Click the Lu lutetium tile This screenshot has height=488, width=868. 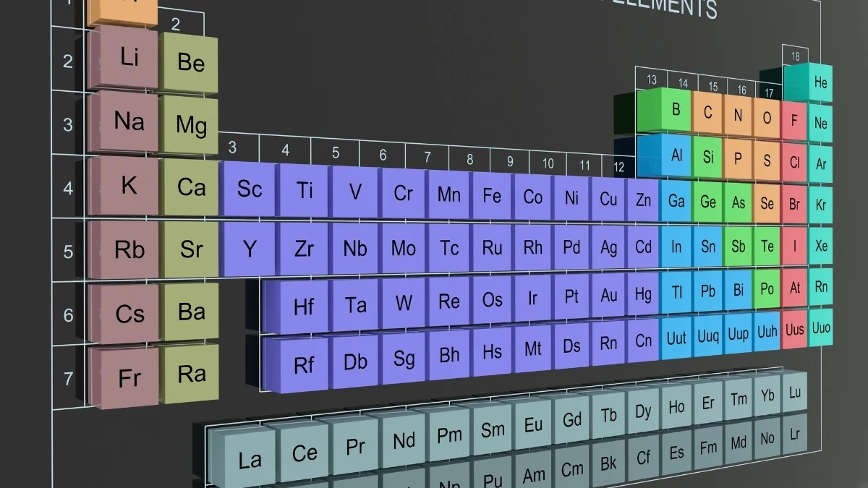tap(795, 393)
